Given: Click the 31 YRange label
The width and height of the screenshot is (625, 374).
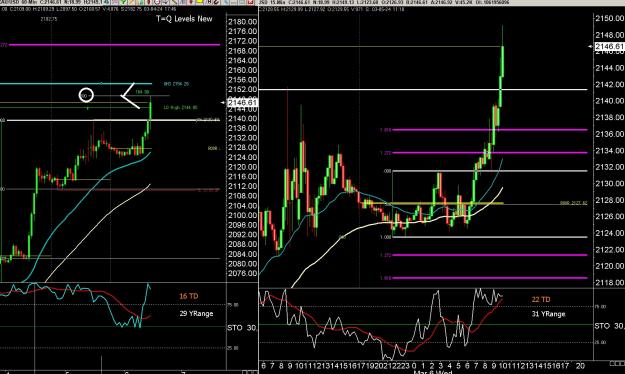Looking at the screenshot, I should tap(548, 314).
